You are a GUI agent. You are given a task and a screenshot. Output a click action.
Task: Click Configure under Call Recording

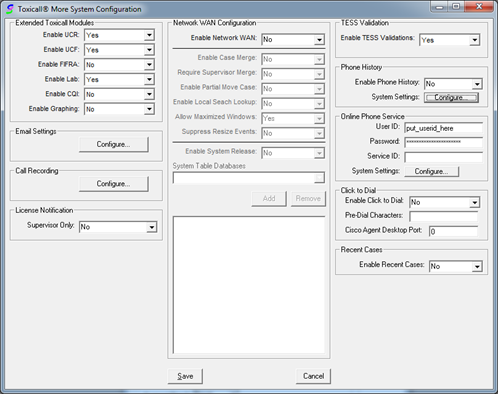point(114,184)
